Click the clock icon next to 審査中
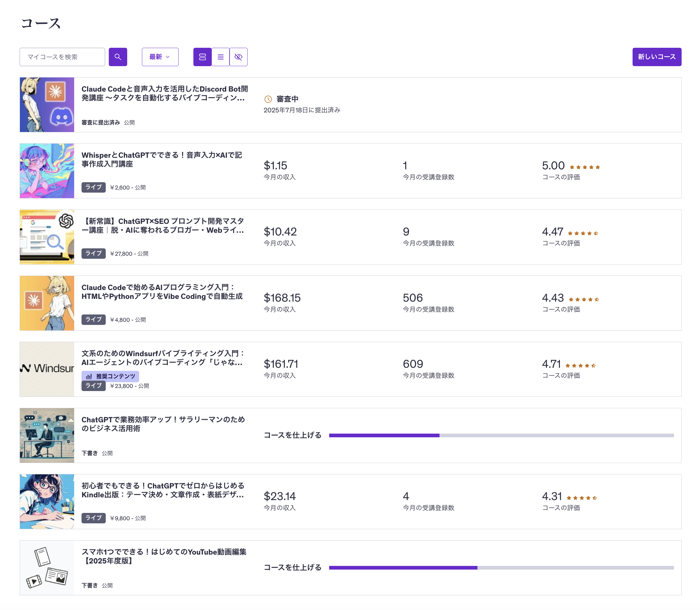Image resolution: width=700 pixels, height=610 pixels. (x=268, y=99)
